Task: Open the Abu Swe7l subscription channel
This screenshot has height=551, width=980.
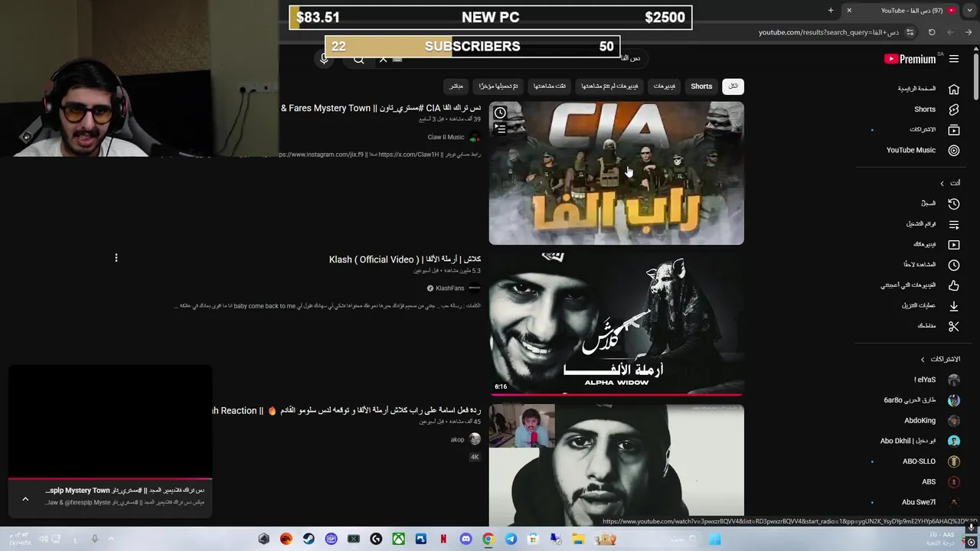Action: [x=919, y=502]
